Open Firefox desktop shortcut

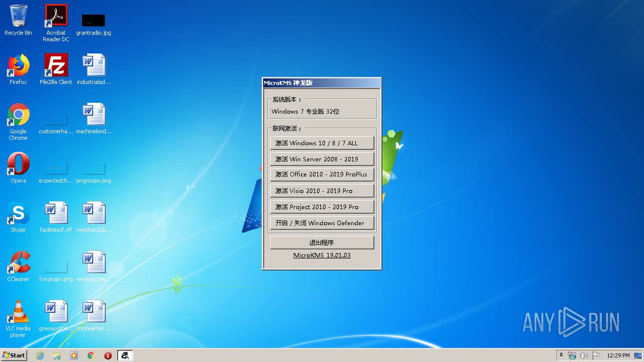tap(18, 69)
